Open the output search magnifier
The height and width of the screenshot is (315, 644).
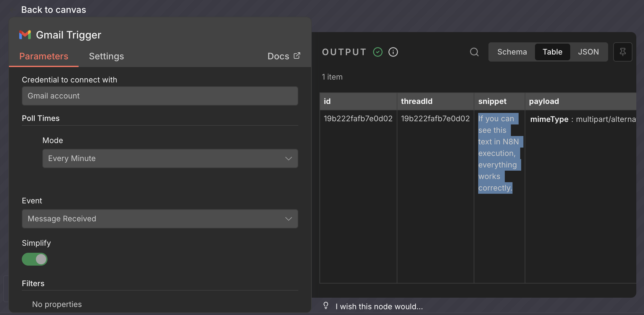(474, 52)
